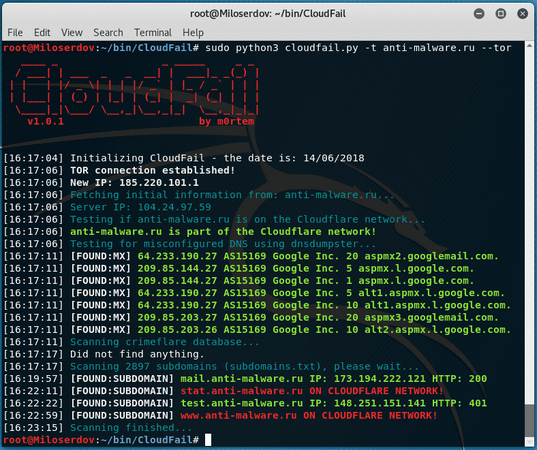Image resolution: width=537 pixels, height=450 pixels.
Task: Click the window title 'root@Miloserdov: ~/bin/CloudFail'
Action: 268,14
